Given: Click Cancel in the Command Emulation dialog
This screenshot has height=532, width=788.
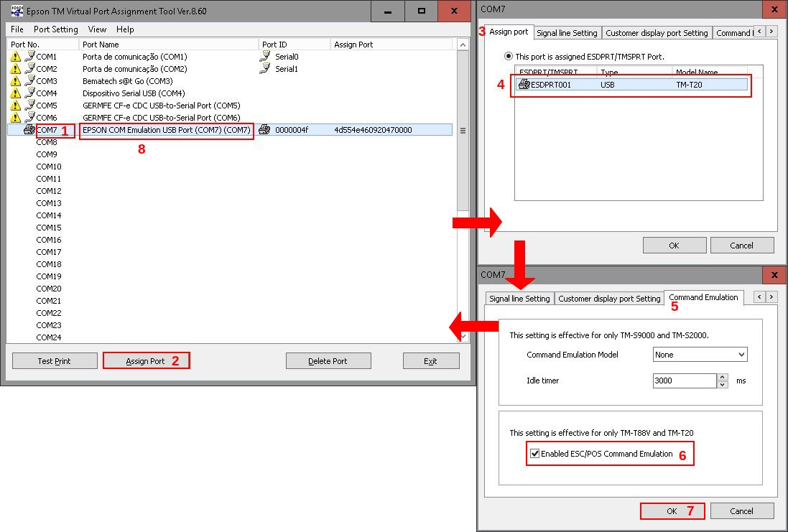Looking at the screenshot, I should click(x=742, y=511).
